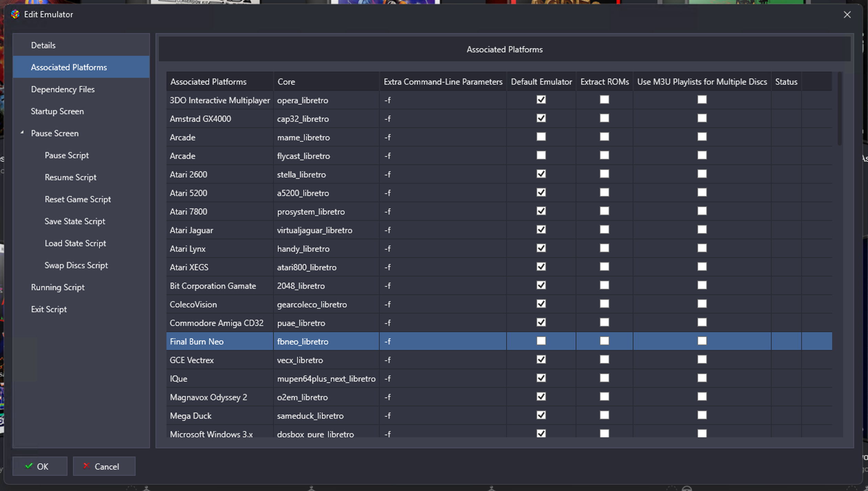Collapse the Pause Screen tree node

pyautogui.click(x=22, y=133)
